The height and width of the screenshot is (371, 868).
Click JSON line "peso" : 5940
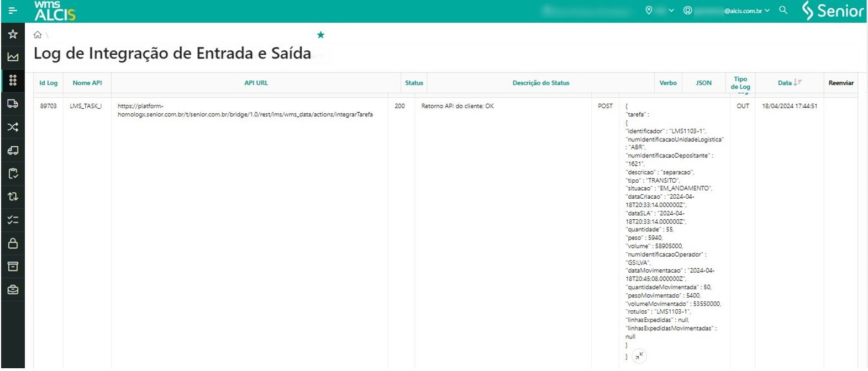[644, 238]
